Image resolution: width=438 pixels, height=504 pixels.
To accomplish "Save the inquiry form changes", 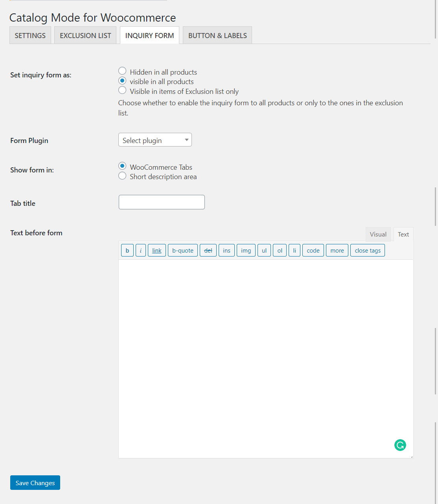I will [x=35, y=482].
